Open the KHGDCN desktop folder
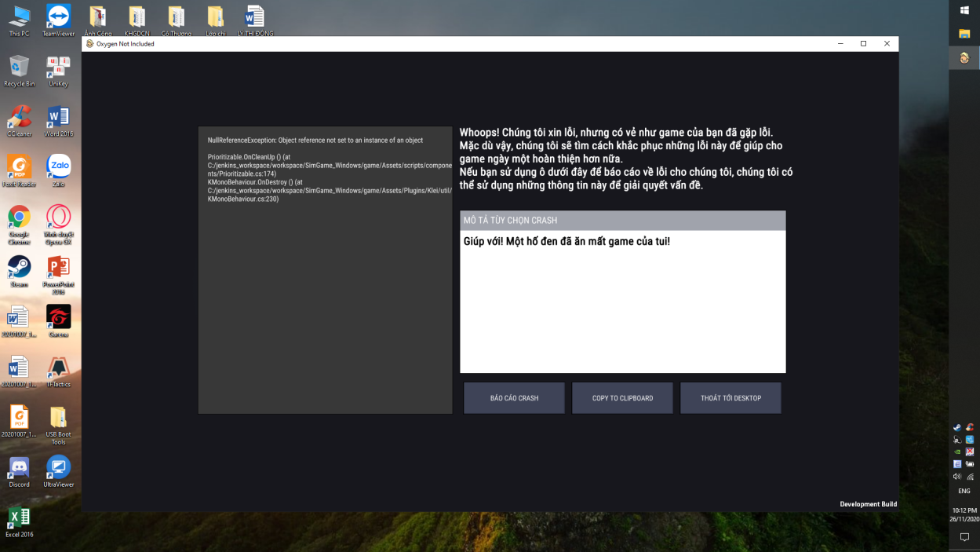 pos(137,21)
